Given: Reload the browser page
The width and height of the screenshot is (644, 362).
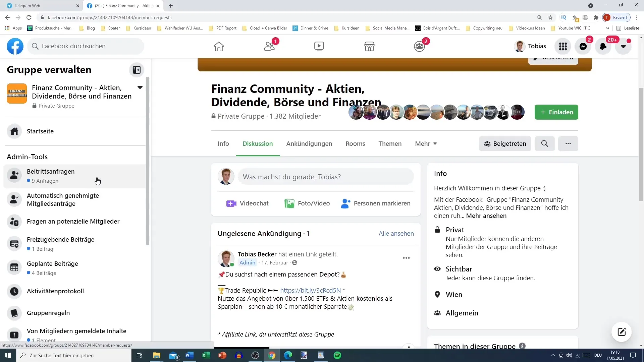Looking at the screenshot, I should 29,17.
